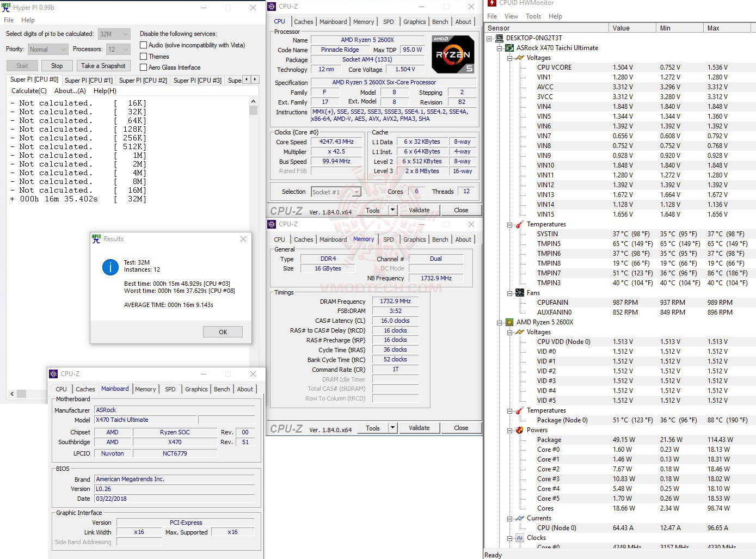
Task: Check the Aero Glass Interface option
Action: [x=144, y=67]
